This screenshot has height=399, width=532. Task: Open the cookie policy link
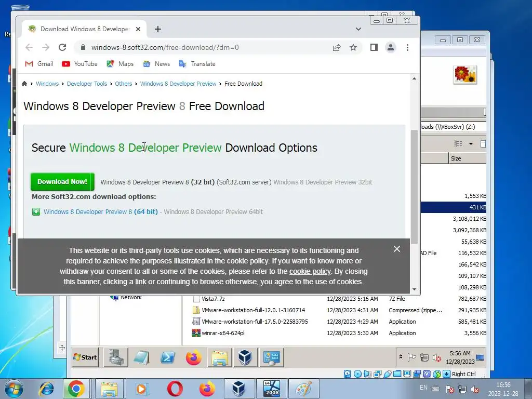pos(310,271)
